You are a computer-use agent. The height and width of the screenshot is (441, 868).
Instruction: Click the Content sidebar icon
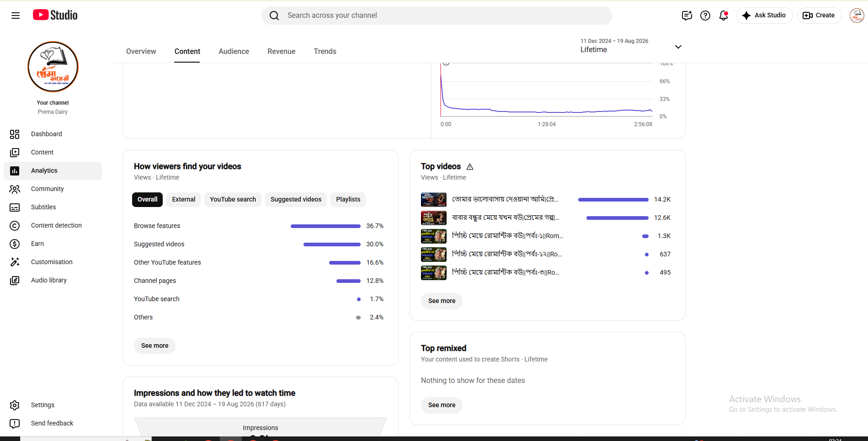(x=15, y=152)
